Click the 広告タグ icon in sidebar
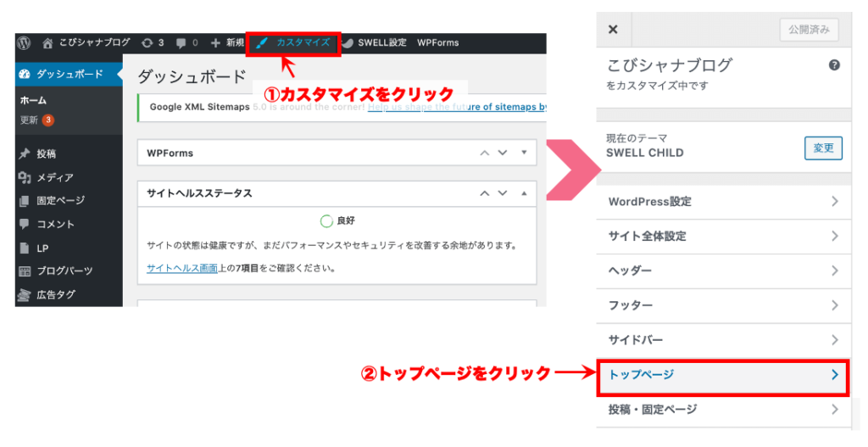The width and height of the screenshot is (868, 447). coord(24,294)
